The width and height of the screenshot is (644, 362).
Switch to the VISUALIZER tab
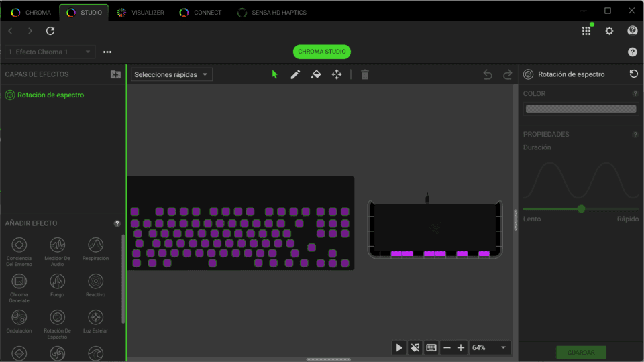tap(140, 12)
